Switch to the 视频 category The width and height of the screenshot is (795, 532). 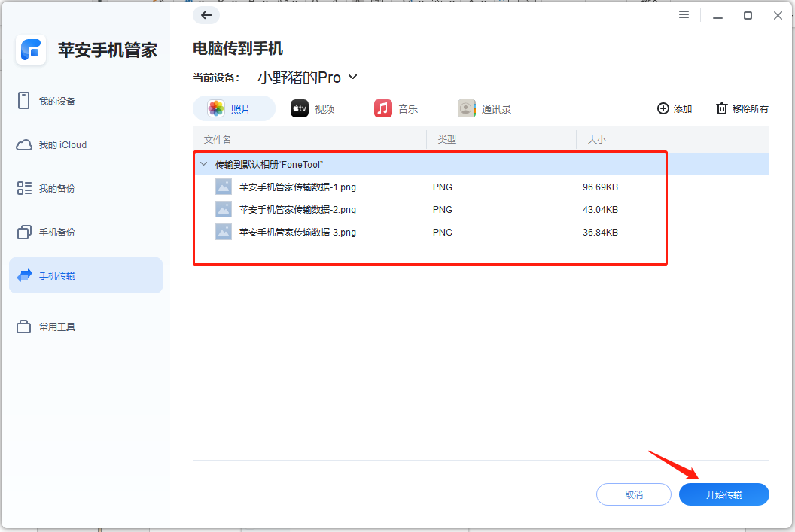coord(314,108)
